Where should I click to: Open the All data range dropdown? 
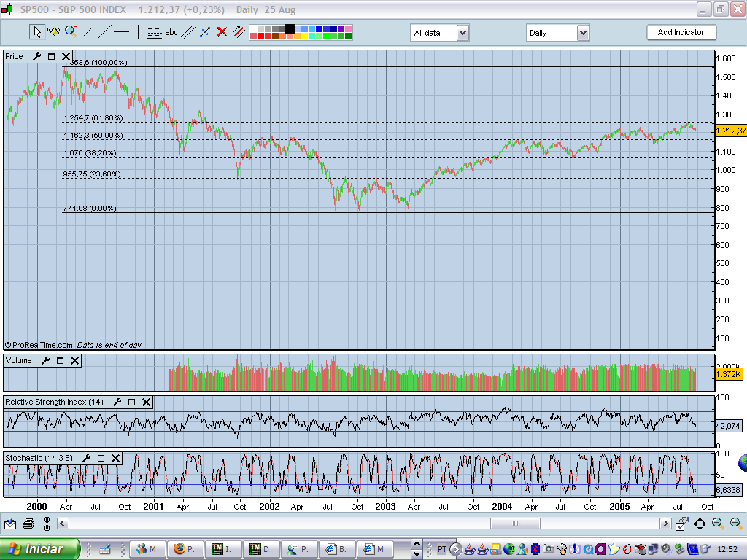click(462, 33)
